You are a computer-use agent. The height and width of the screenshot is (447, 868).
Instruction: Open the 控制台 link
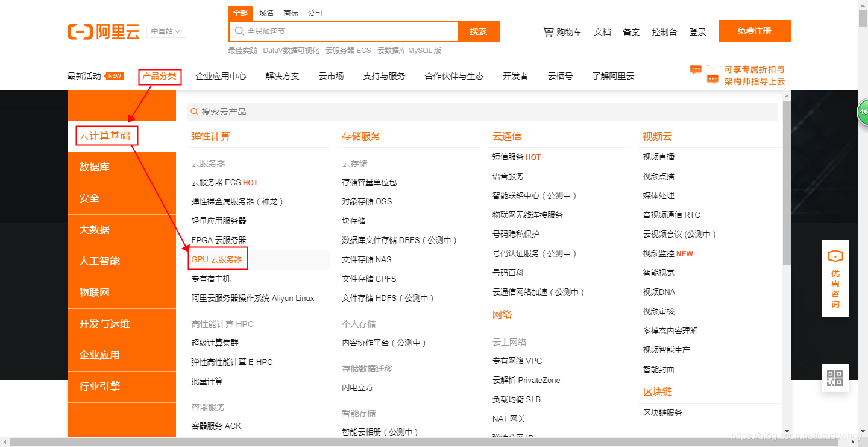pos(664,32)
